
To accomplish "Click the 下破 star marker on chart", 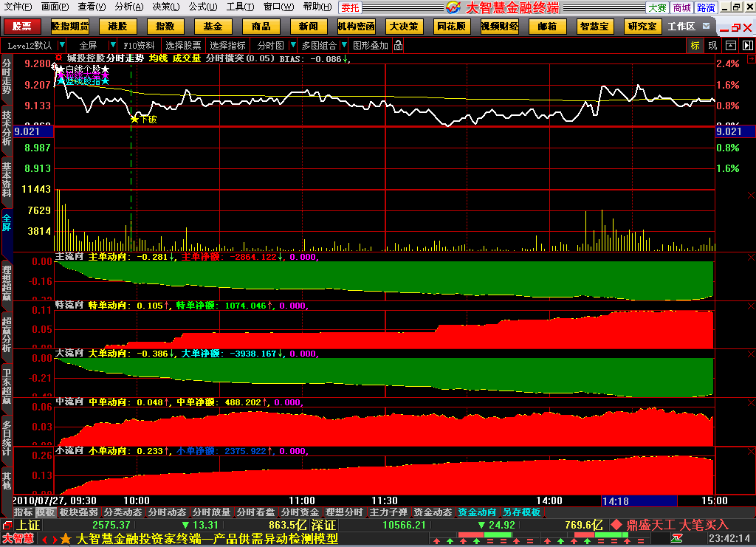I will click(134, 119).
